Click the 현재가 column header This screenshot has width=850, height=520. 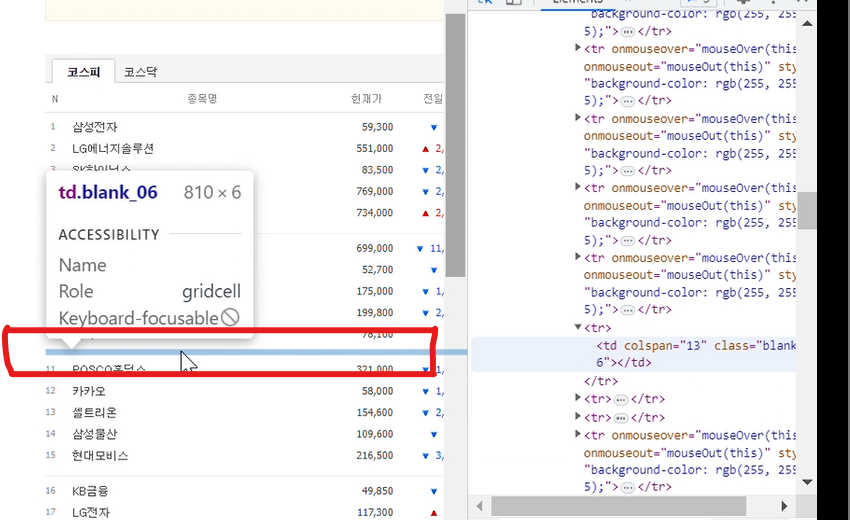366,99
